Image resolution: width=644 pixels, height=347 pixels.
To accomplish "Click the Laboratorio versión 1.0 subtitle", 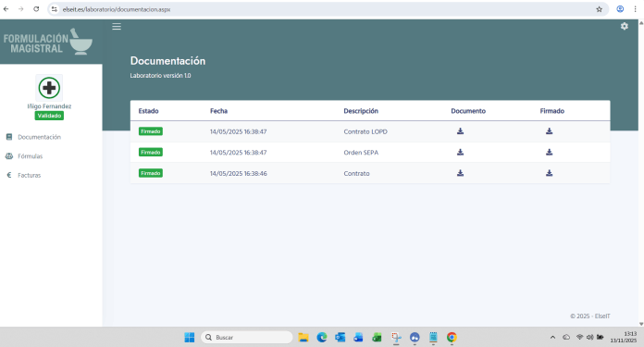I will pos(160,76).
